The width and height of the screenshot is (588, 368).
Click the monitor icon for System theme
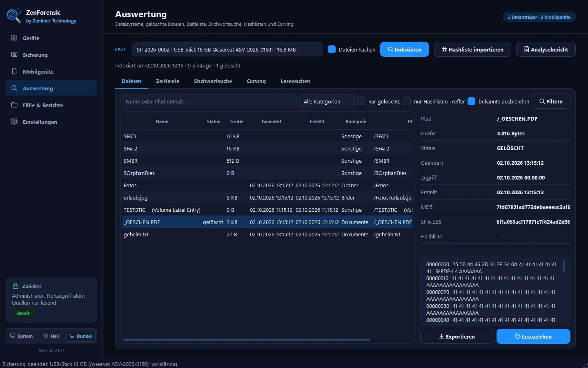[x=13, y=336]
